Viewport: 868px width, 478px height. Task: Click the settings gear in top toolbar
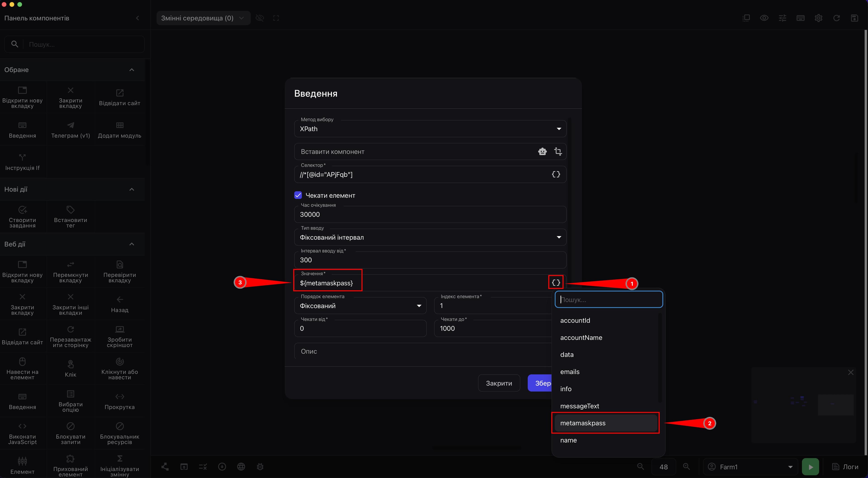818,18
